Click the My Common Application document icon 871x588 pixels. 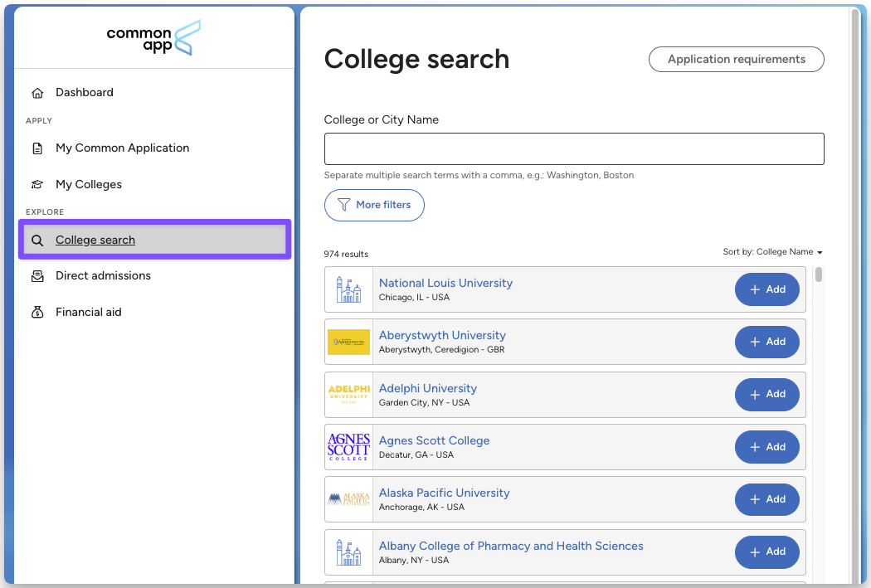(x=37, y=148)
